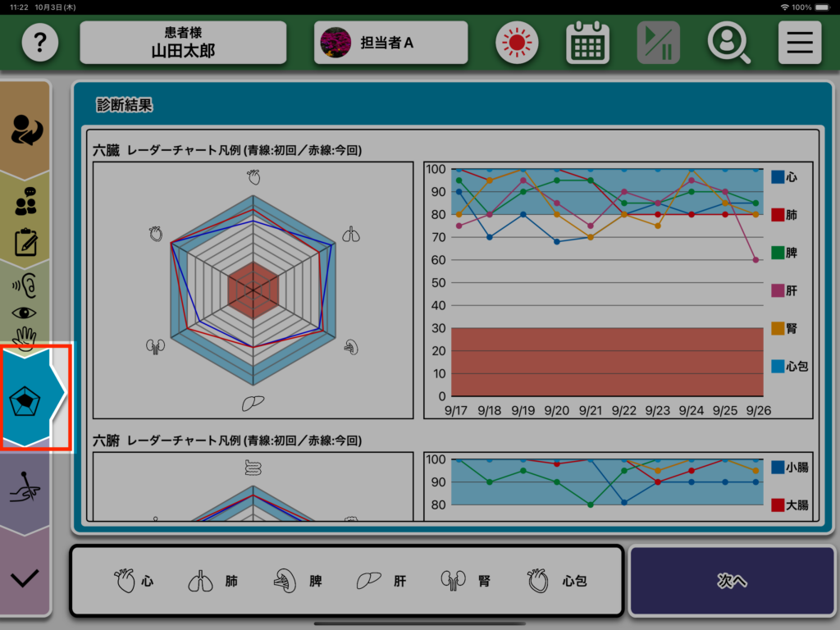This screenshot has height=630, width=840.
Task: Open the hamburger menu
Action: 799,43
